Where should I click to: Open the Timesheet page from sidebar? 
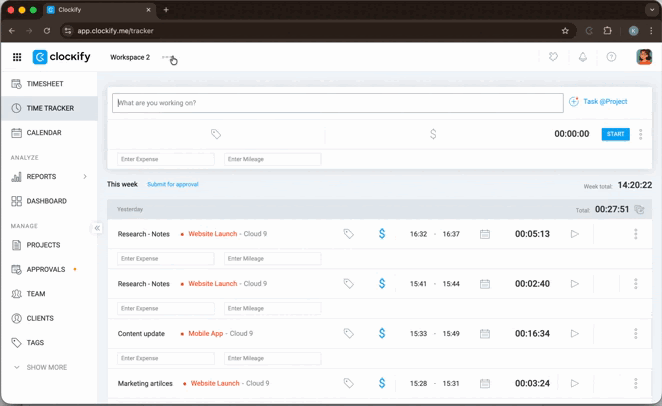click(x=45, y=84)
